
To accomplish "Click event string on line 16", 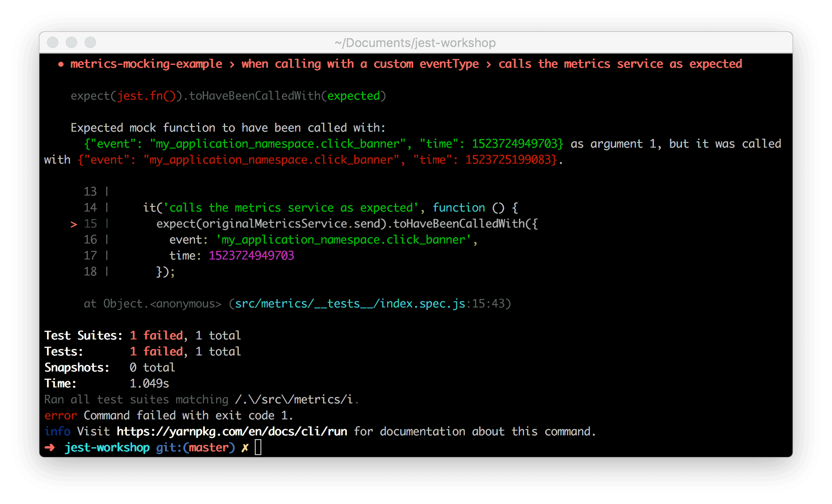I will coord(344,240).
